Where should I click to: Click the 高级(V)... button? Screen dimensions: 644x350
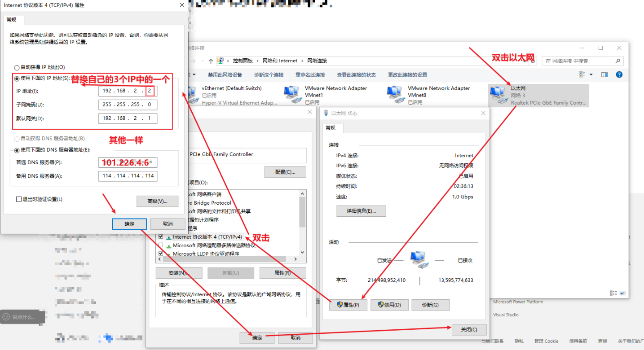coord(157,201)
